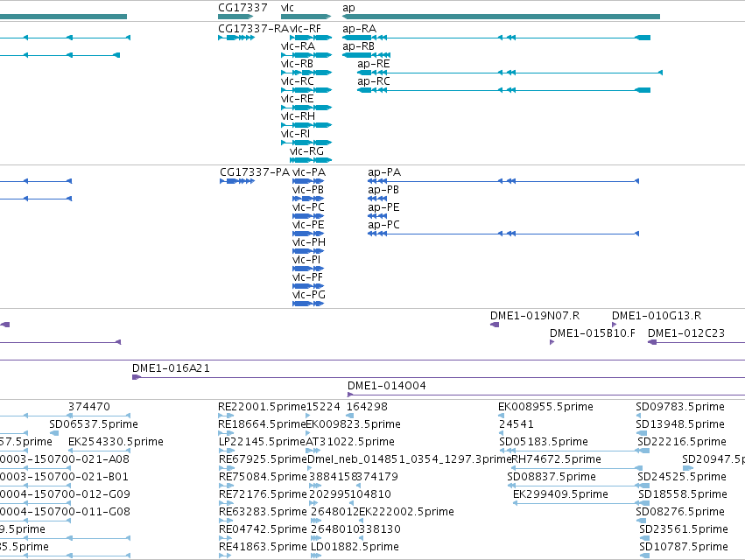The image size is (745, 560).
Task: Select the ap-RA transcript label
Action: click(359, 29)
